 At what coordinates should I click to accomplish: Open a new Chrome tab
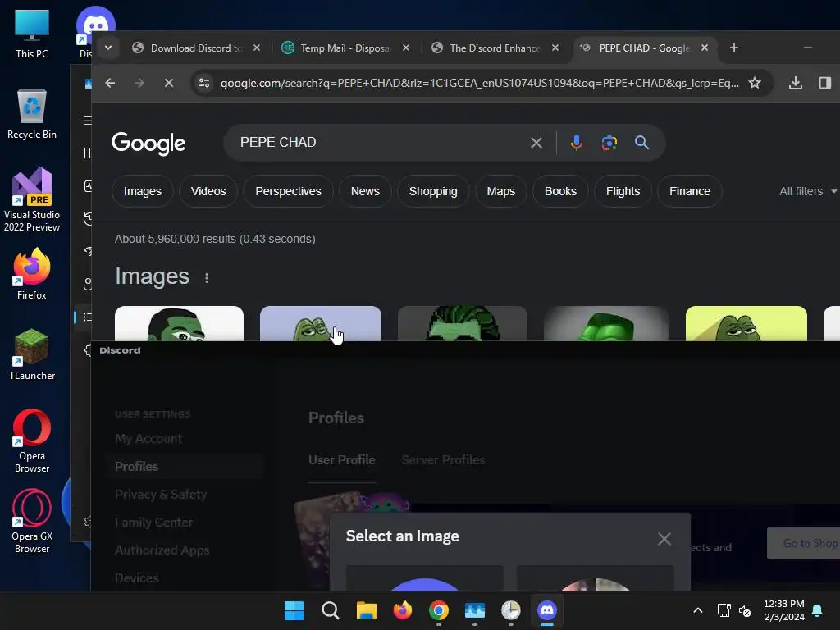click(x=734, y=48)
